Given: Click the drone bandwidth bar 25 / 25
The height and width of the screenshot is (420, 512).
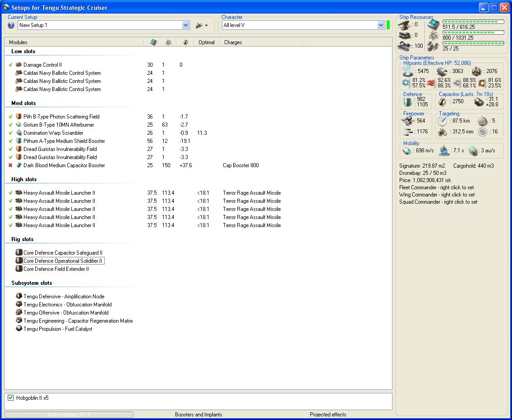Looking at the screenshot, I should (x=473, y=43).
